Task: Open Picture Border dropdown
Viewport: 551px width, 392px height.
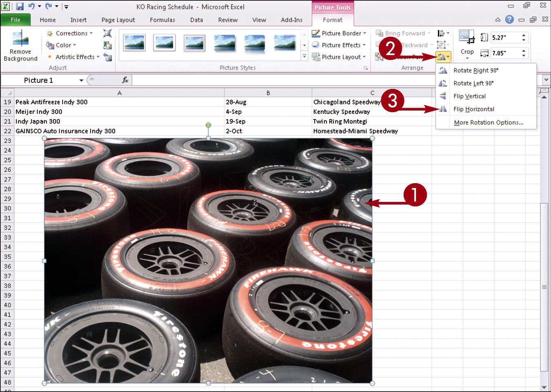Action: (339, 33)
